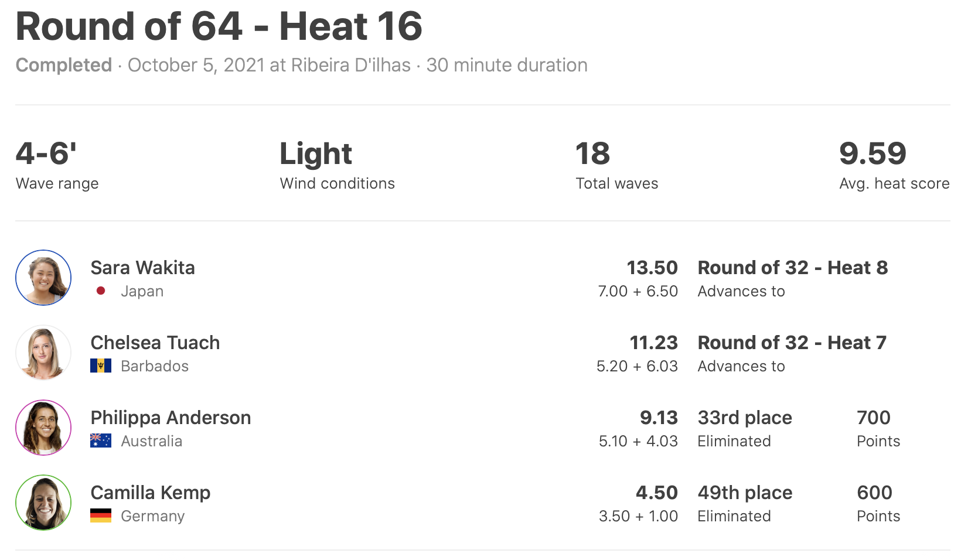This screenshot has width=961, height=560.
Task: Go to Round of 32 - Heat 8
Action: [793, 268]
